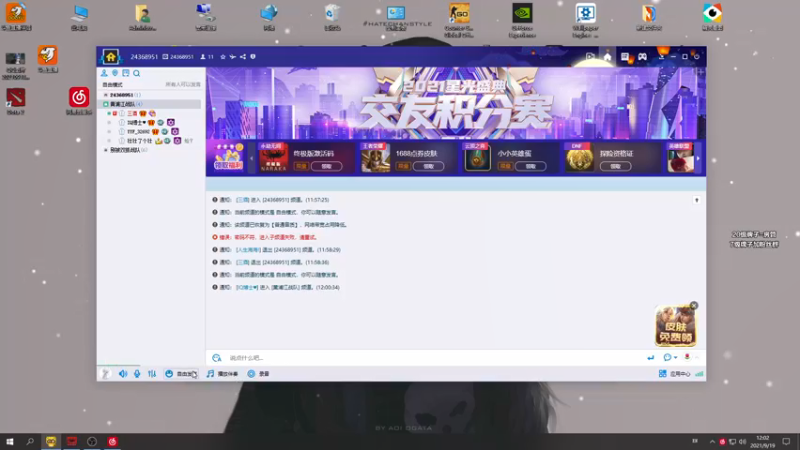This screenshot has height=450, width=800.
Task: Select first user with red name in channel
Action: pos(132,113)
